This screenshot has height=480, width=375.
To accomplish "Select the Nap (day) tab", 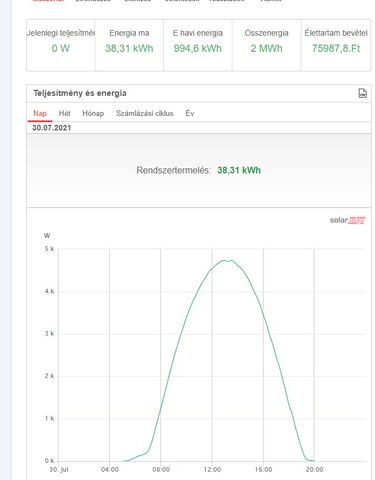I will [x=40, y=113].
